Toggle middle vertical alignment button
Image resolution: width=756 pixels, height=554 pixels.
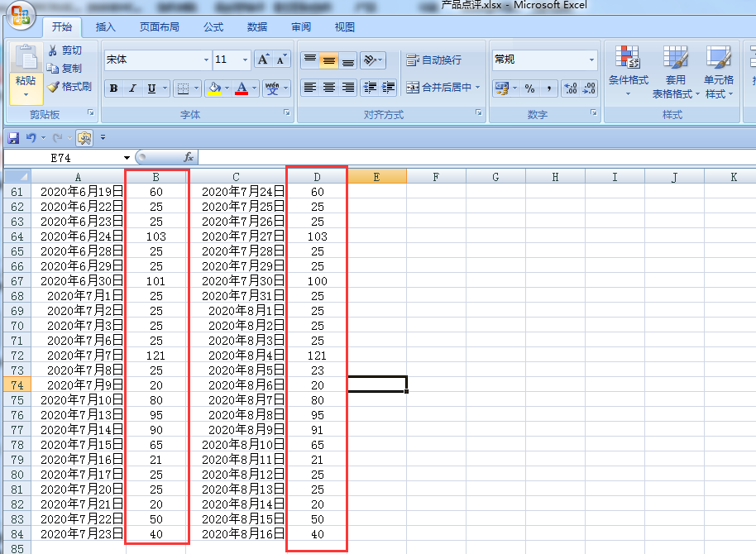[329, 60]
